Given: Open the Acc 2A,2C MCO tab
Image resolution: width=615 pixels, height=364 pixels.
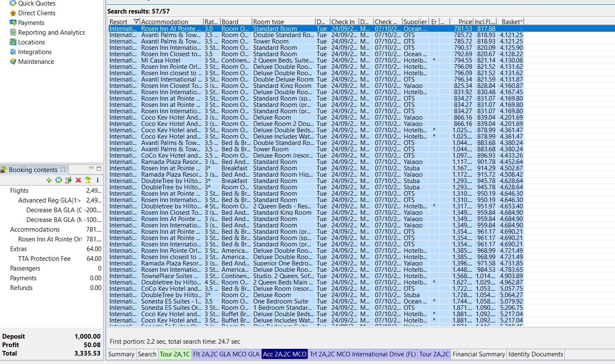Looking at the screenshot, I should point(284,354).
